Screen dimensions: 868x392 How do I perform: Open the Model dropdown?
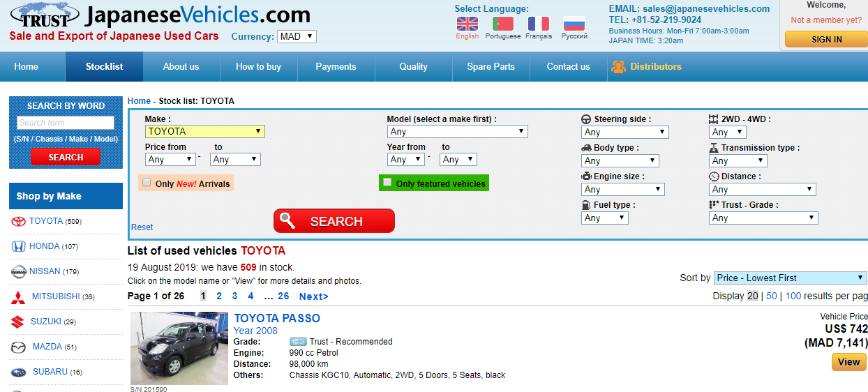(458, 131)
